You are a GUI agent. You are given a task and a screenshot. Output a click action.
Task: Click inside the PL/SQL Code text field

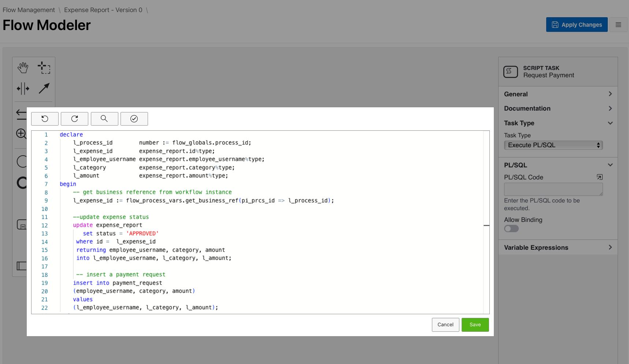pyautogui.click(x=553, y=189)
